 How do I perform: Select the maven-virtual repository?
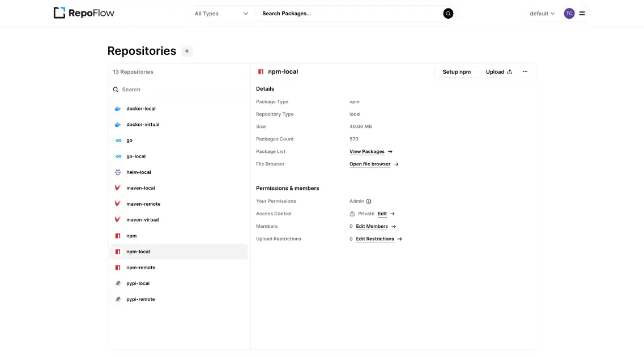(x=143, y=219)
